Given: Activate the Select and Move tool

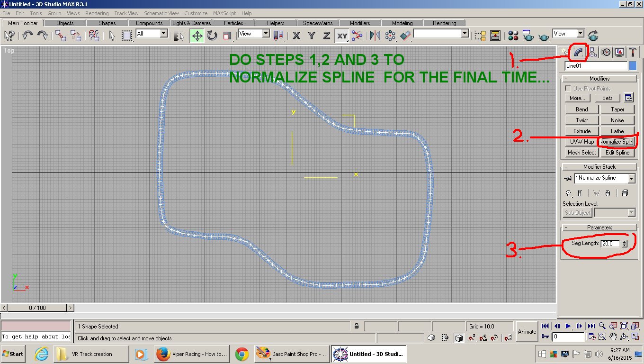Looking at the screenshot, I should pos(197,36).
